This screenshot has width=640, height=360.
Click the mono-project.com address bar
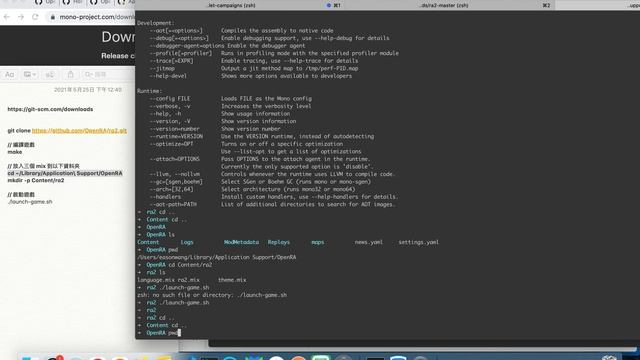pos(96,17)
